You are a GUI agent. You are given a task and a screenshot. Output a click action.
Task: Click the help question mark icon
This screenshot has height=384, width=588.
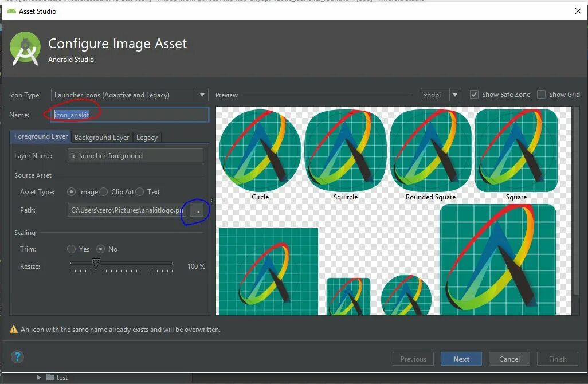17,356
